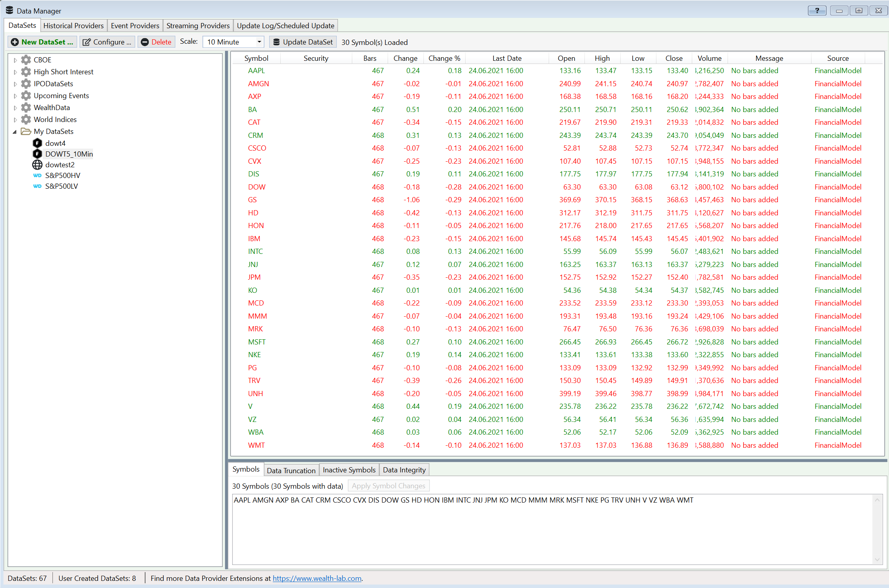Select the dowt4 dataset hexagon icon

[37, 143]
